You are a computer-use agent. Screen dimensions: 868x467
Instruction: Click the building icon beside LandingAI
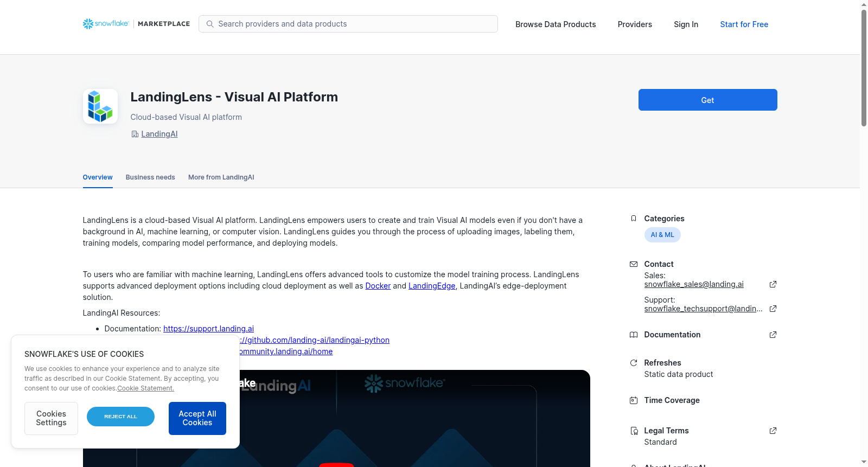pyautogui.click(x=135, y=134)
